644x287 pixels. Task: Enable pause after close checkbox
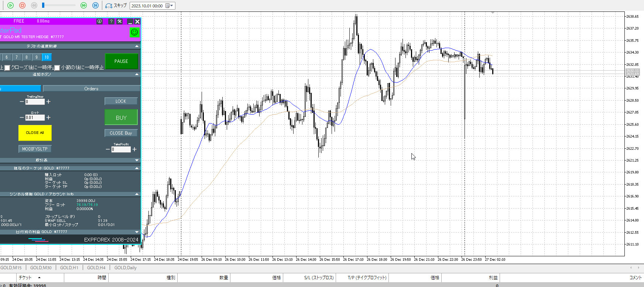[7, 68]
